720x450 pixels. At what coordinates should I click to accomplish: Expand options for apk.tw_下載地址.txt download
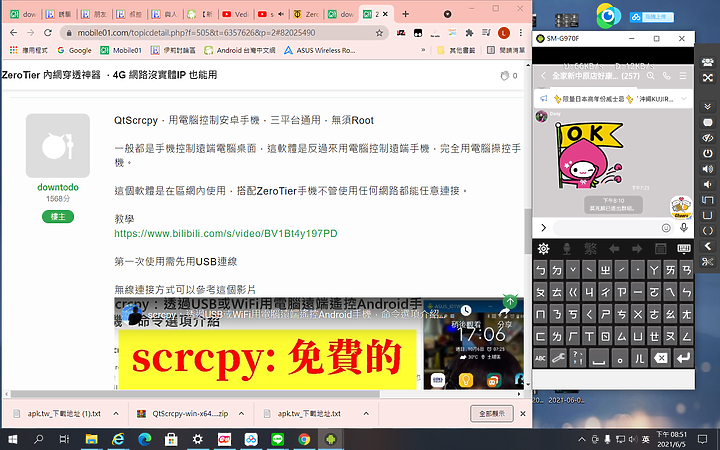point(366,414)
